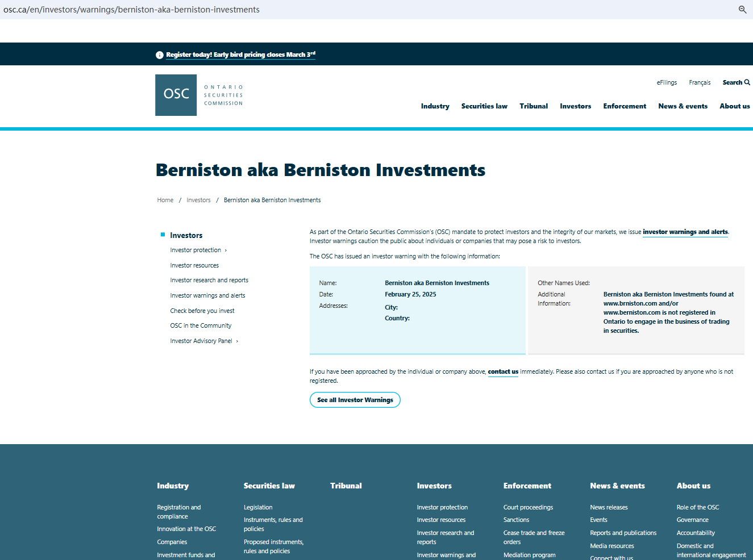Open the Tribunal menu

click(534, 106)
